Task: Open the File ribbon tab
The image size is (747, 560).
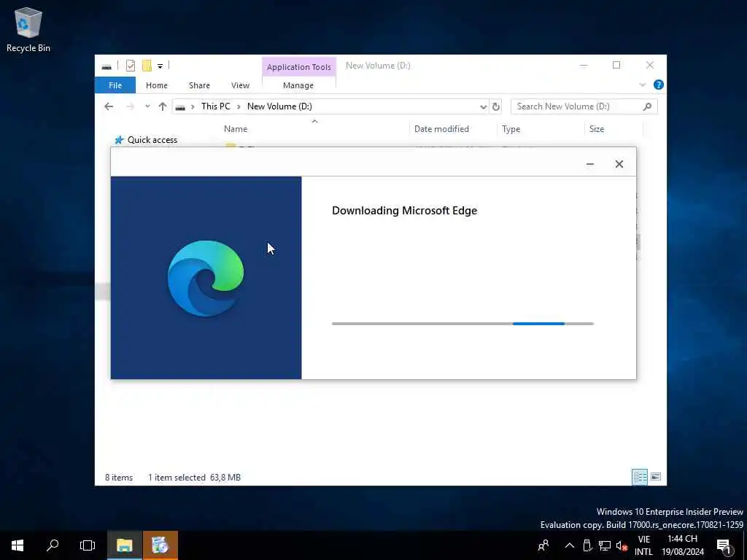Action: point(115,85)
